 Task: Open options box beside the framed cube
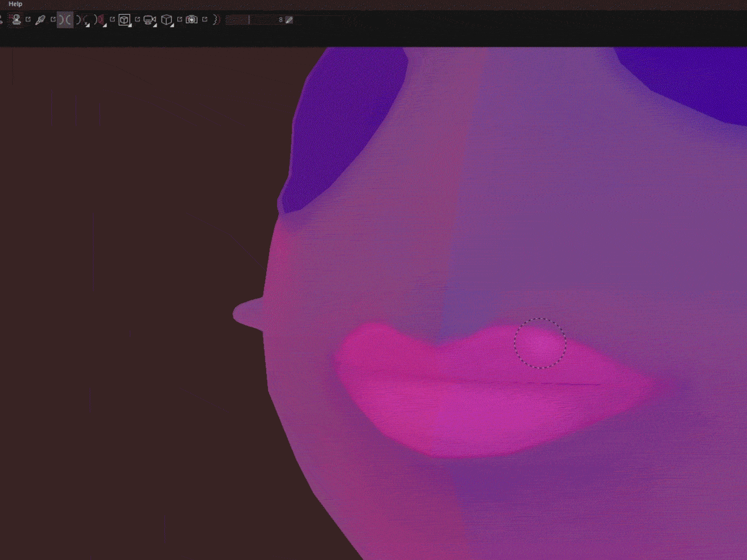point(137,20)
